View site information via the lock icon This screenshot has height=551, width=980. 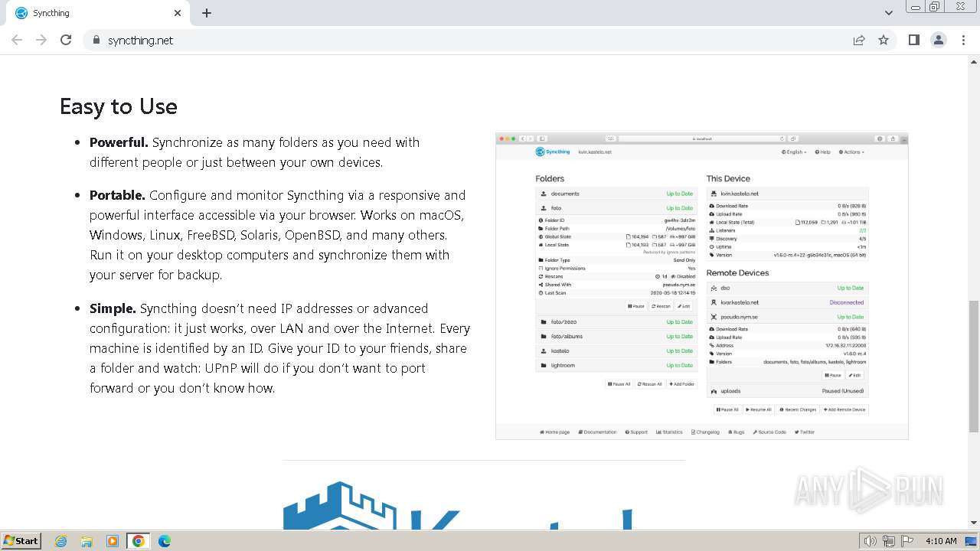pos(96,40)
